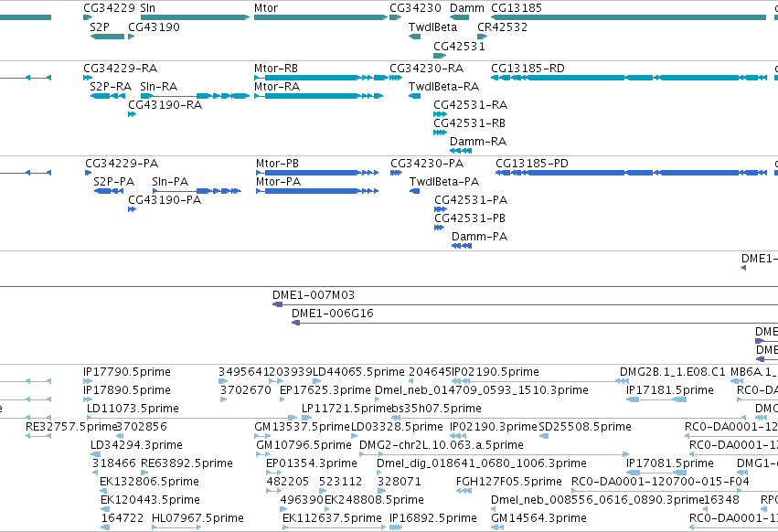Click the Mtor-RA transcript label
Viewport: 778px width, 532px height.
pos(277,87)
